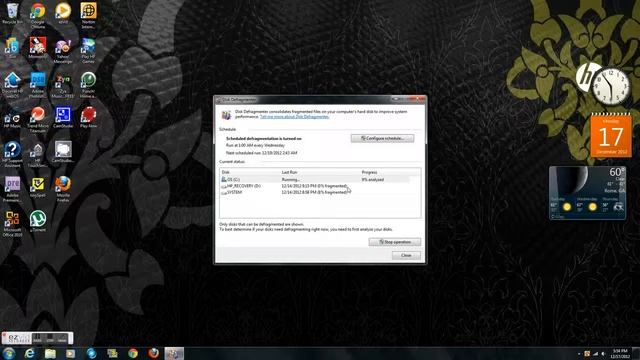The image size is (640, 360).
Task: Open the HP Support Assistant desktop icon
Action: click(12, 154)
